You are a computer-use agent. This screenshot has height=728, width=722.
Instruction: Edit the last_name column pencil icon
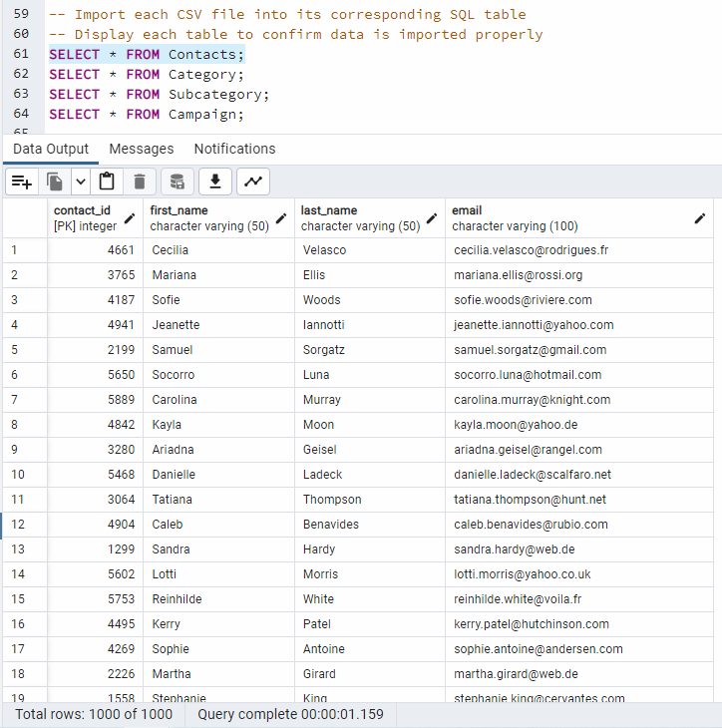(x=432, y=218)
